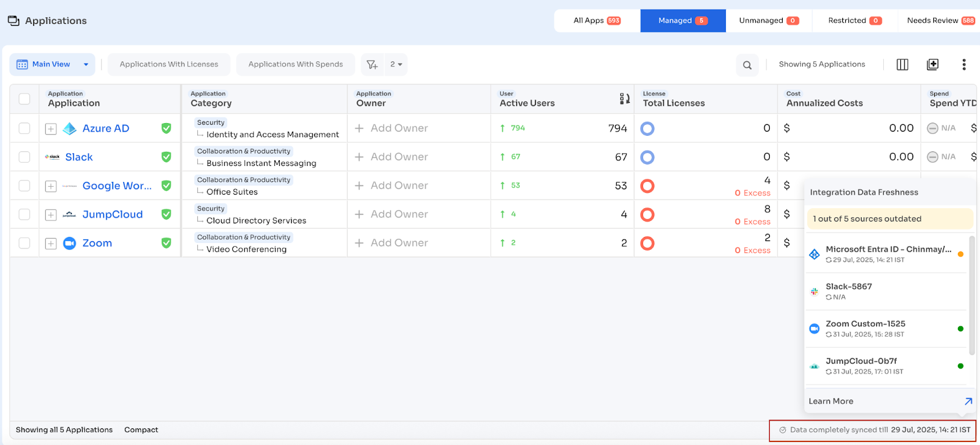This screenshot has width=980, height=445.
Task: Click Google Workspace green verified shield
Action: coord(166,185)
